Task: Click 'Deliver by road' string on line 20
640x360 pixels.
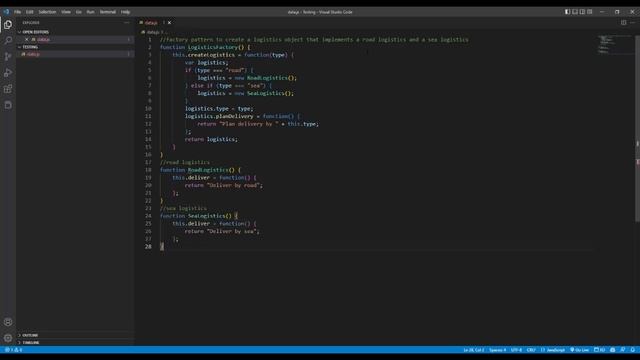Action: (x=234, y=185)
